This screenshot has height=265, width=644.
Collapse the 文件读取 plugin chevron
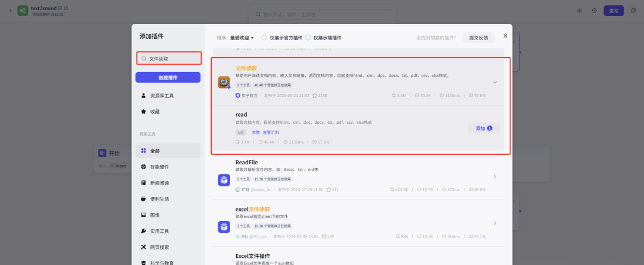[x=495, y=82]
